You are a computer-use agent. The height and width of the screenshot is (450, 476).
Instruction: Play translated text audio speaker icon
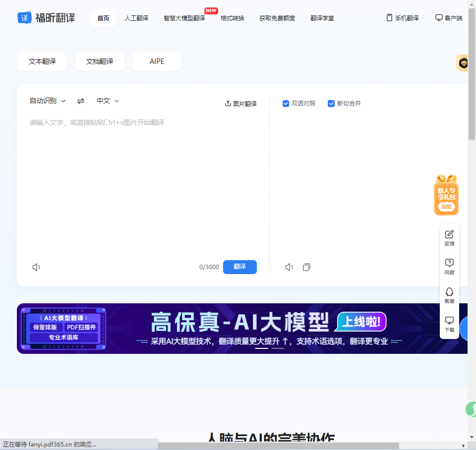point(289,267)
